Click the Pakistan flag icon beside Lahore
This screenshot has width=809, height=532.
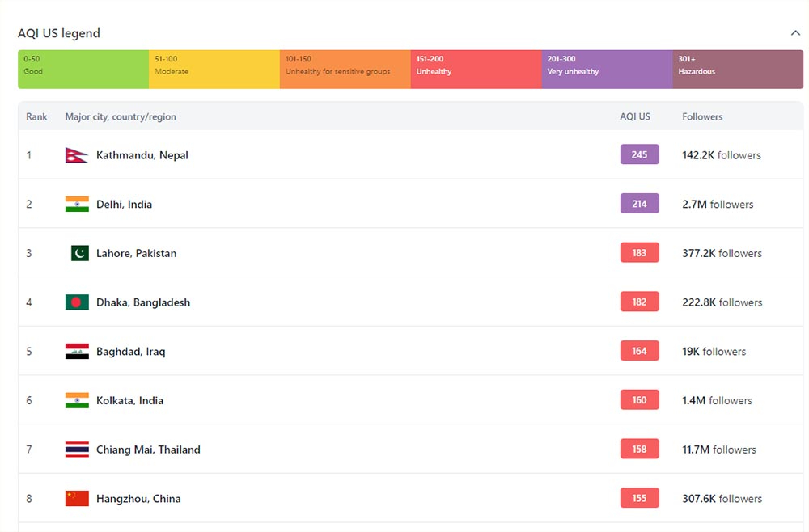(79, 253)
